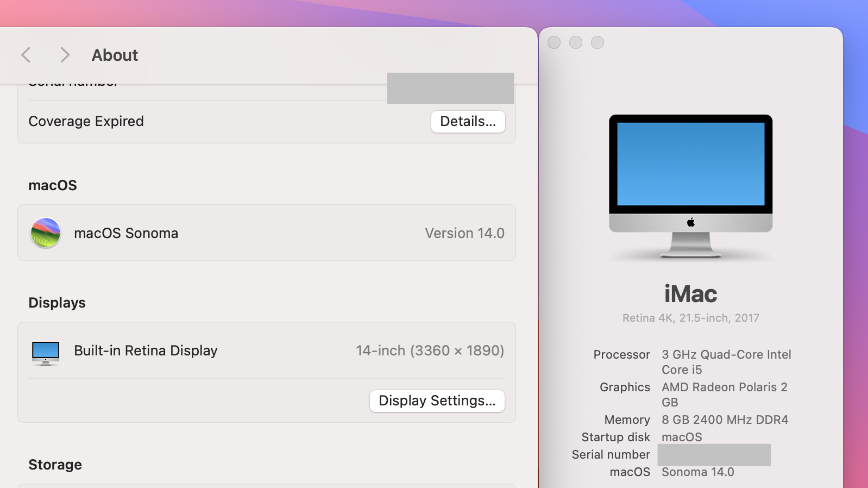Select the About title in header

coord(115,55)
